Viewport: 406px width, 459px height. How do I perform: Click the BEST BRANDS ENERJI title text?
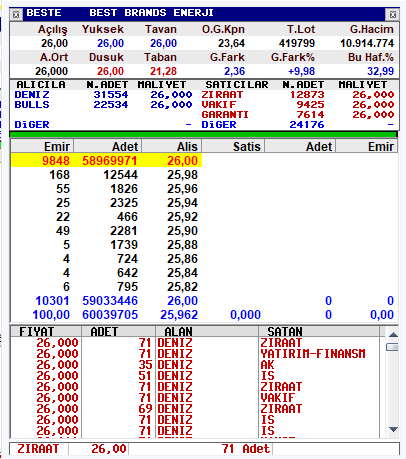[151, 13]
